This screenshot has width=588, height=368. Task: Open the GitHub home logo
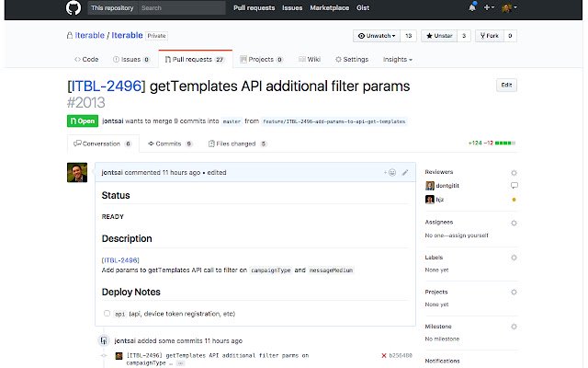click(73, 7)
